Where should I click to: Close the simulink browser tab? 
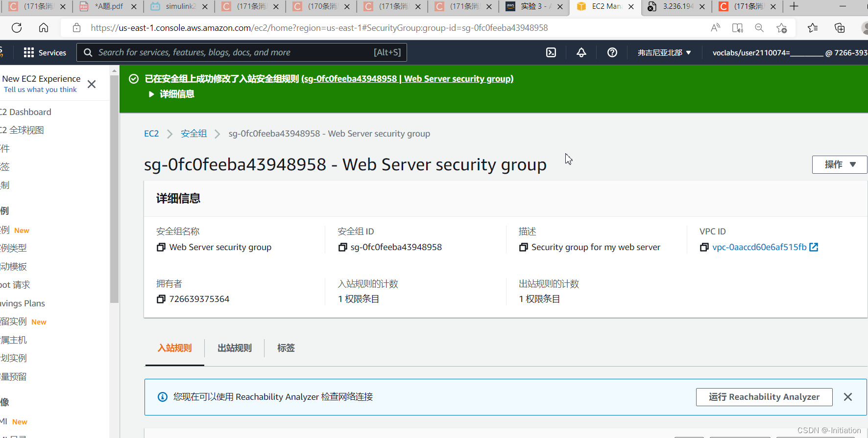pos(205,6)
